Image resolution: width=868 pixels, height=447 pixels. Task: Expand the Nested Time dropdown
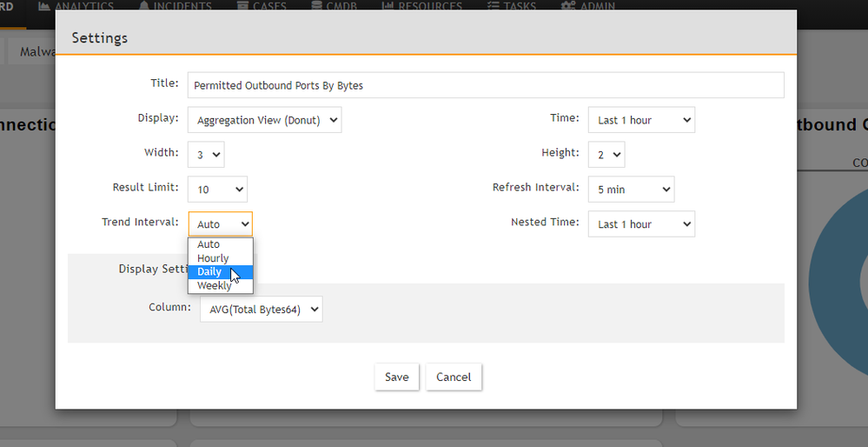tap(641, 224)
